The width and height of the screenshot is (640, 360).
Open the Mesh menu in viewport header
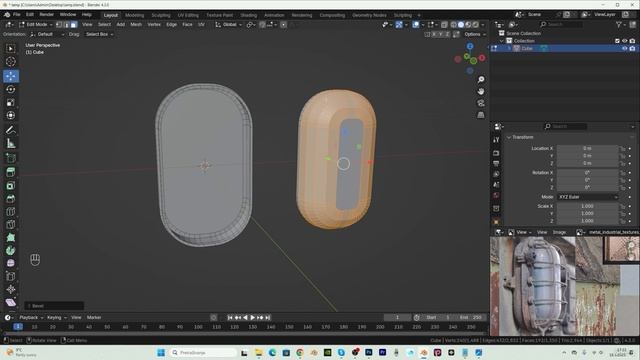[x=136, y=24]
